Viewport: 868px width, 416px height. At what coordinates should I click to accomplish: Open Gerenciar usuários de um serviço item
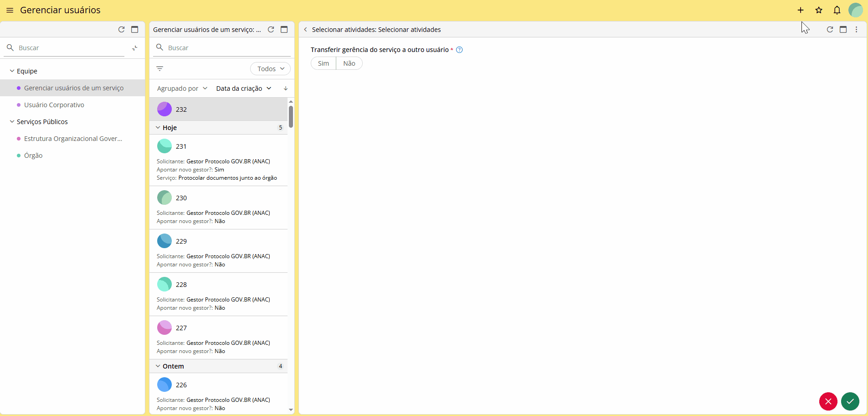tap(72, 88)
